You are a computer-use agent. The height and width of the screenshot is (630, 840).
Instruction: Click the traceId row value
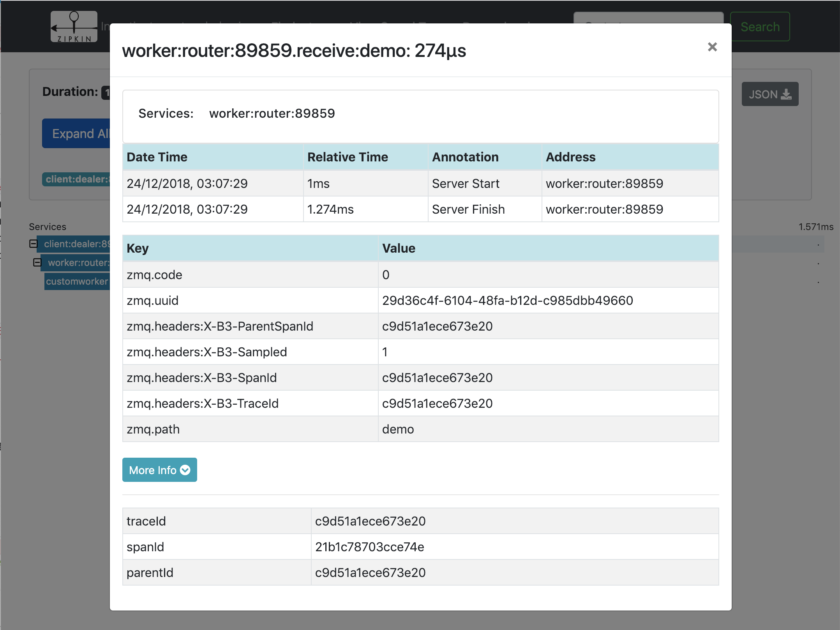pos(370,521)
